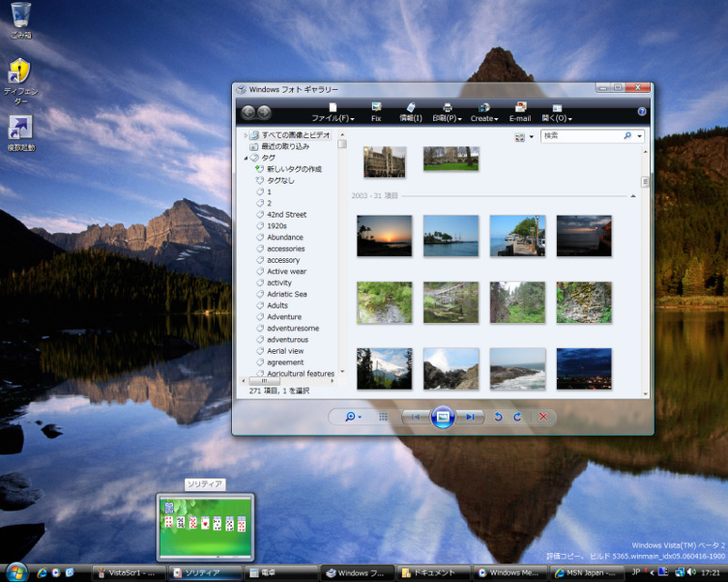Image resolution: width=728 pixels, height=582 pixels.
Task: Go to next photo
Action: pyautogui.click(x=470, y=417)
